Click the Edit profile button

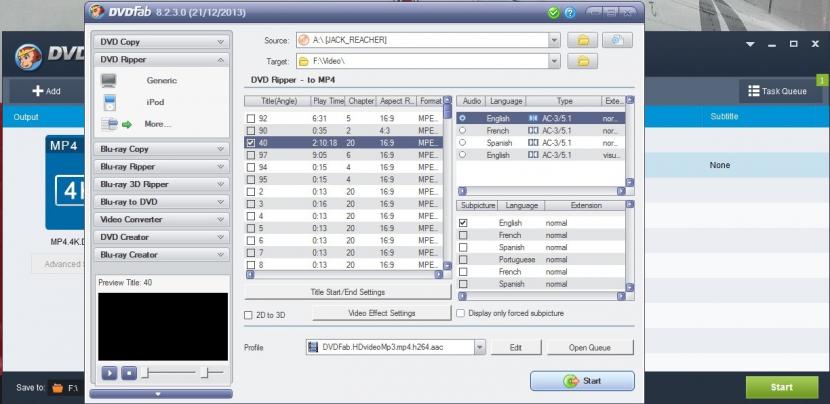516,347
